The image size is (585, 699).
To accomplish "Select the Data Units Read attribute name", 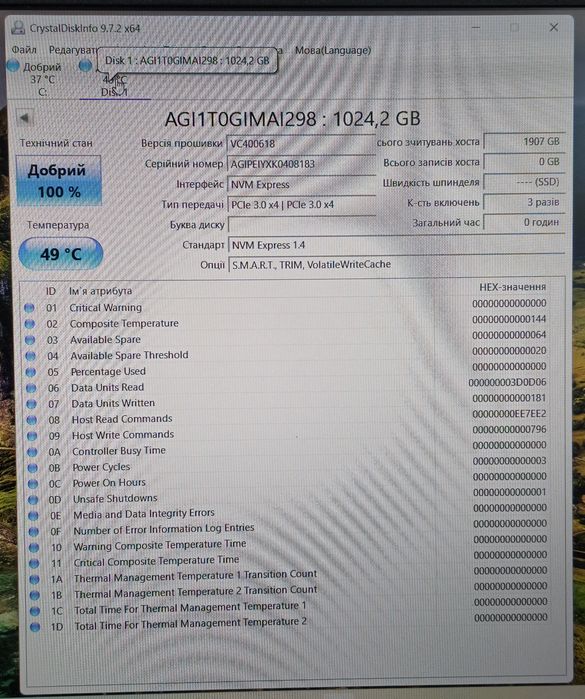I will pyautogui.click(x=107, y=387).
